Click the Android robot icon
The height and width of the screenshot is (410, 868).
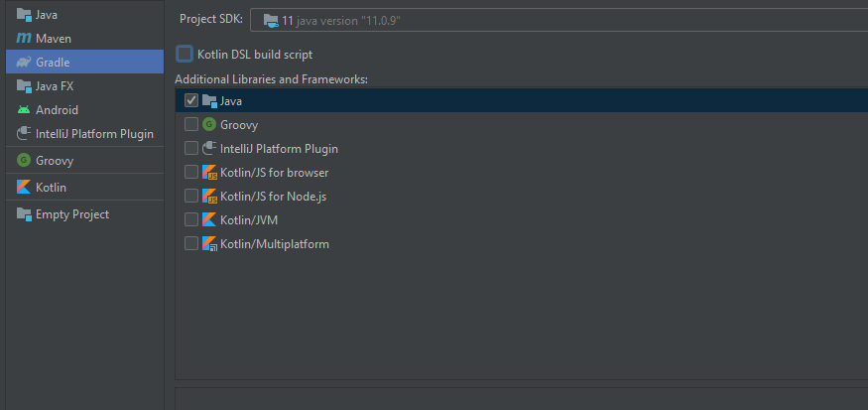tap(24, 110)
